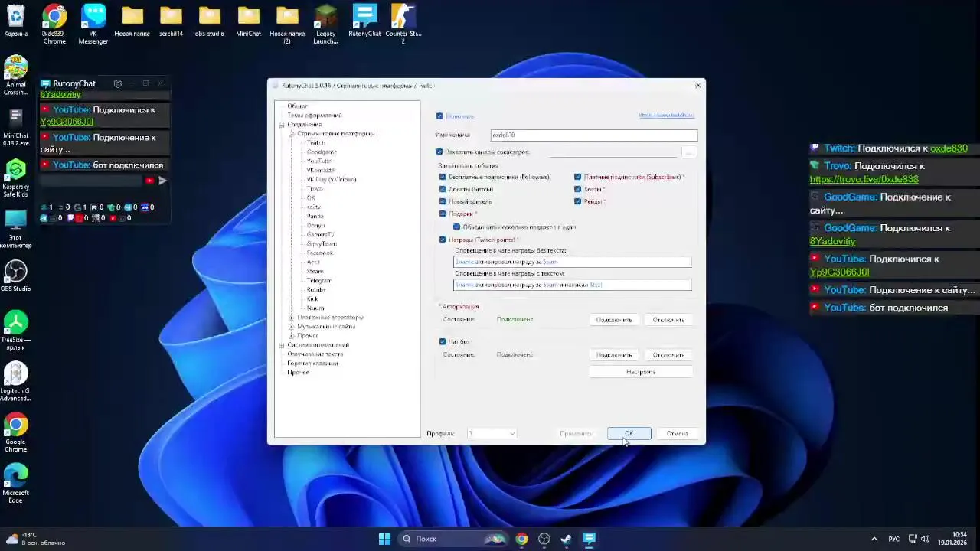Open RutonyChat from the taskbar
The height and width of the screenshot is (551, 980).
(589, 539)
